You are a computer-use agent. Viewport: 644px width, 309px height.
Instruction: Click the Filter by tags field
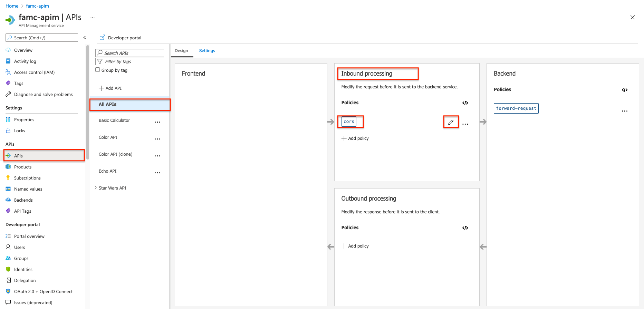pyautogui.click(x=129, y=61)
